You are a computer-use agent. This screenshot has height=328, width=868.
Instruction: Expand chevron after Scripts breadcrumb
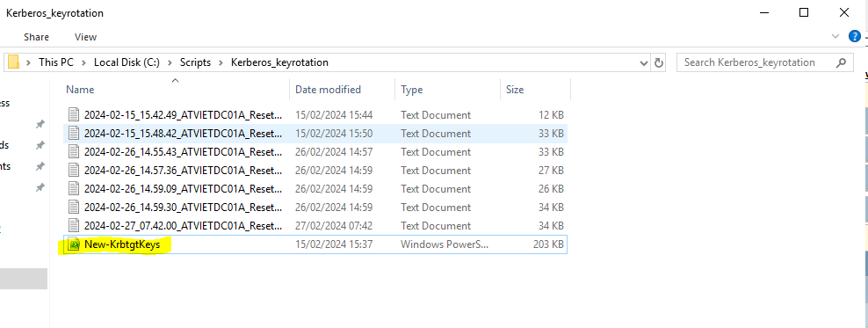[221, 62]
